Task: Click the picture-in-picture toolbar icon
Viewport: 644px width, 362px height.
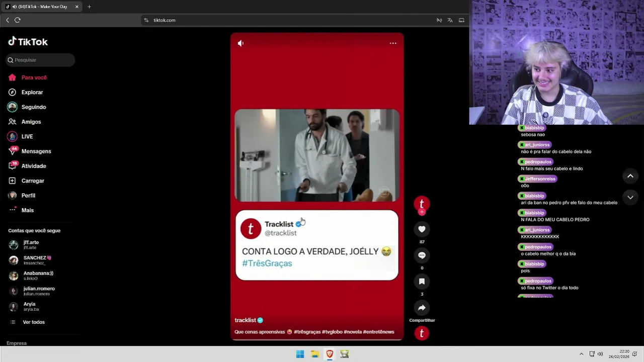Action: coord(461,20)
